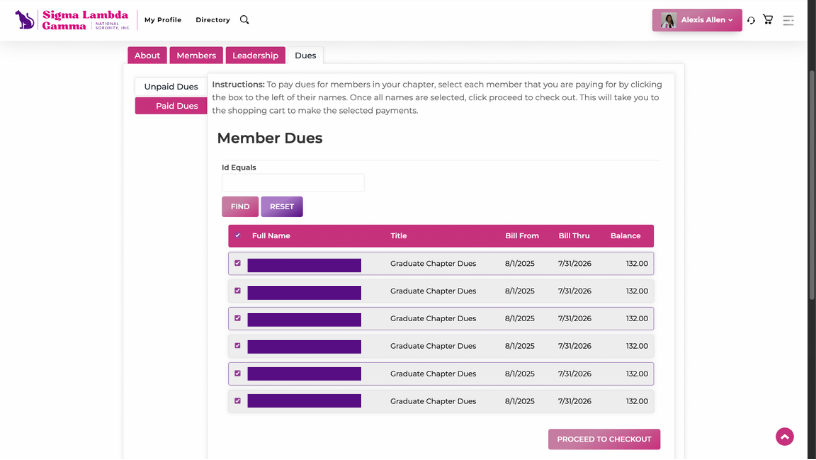816x460 pixels.
Task: Open the hamburger menu icon
Action: [x=789, y=20]
